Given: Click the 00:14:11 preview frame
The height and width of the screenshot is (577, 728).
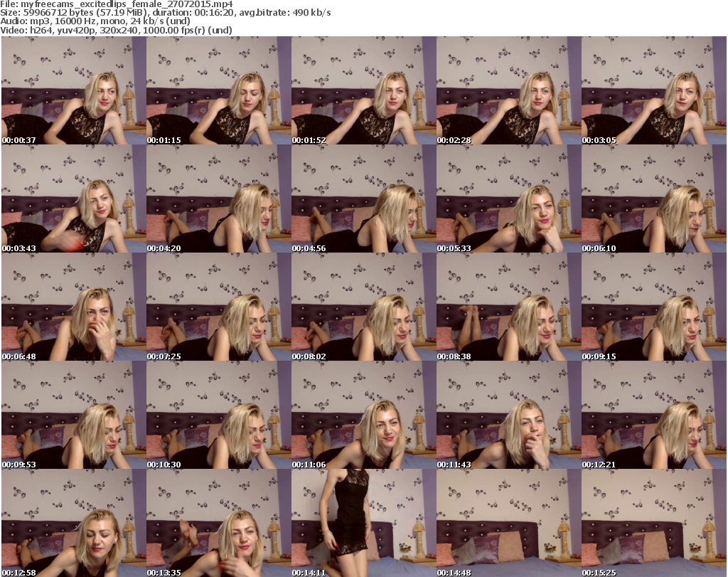Looking at the screenshot, I should point(363,523).
